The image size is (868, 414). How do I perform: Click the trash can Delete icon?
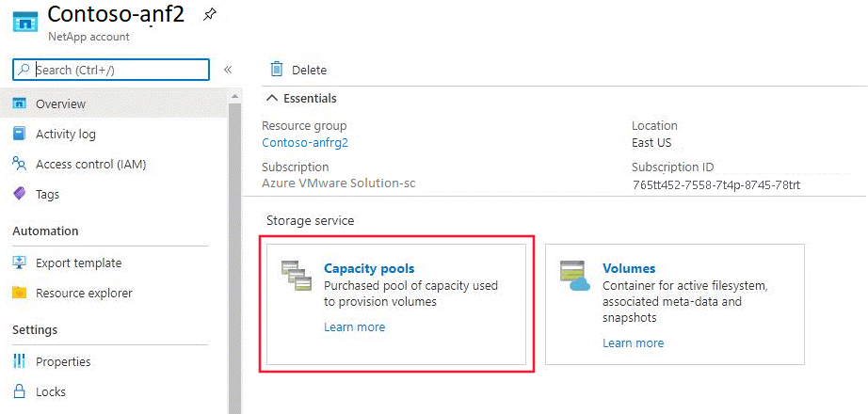tap(277, 69)
